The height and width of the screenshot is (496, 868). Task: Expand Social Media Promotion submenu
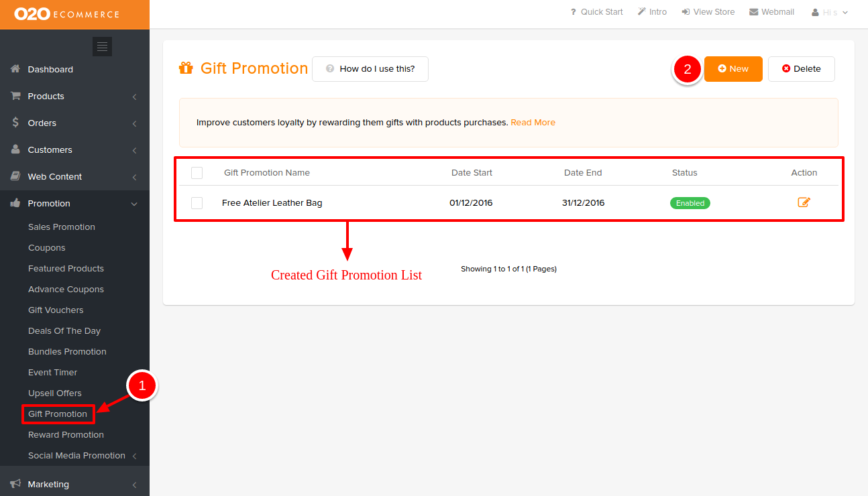(x=134, y=456)
